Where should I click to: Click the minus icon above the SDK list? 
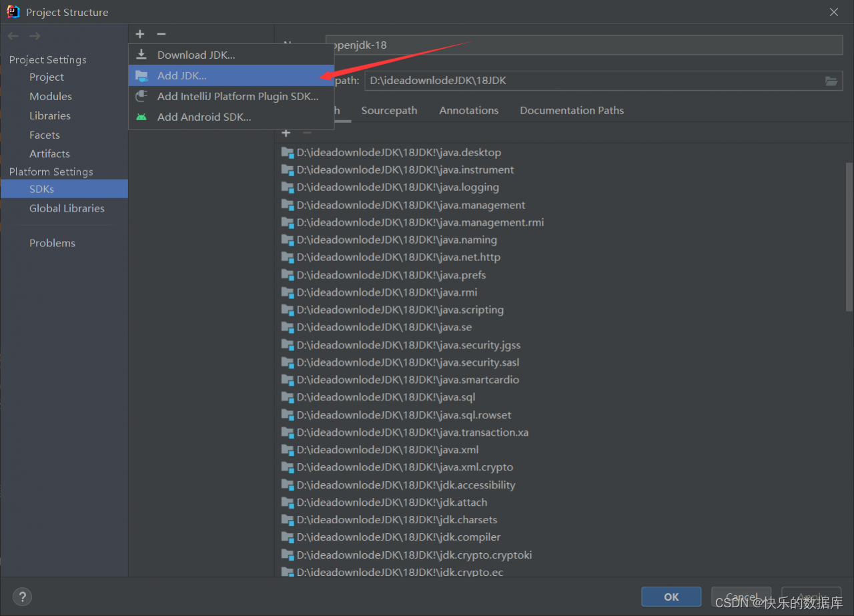[161, 34]
